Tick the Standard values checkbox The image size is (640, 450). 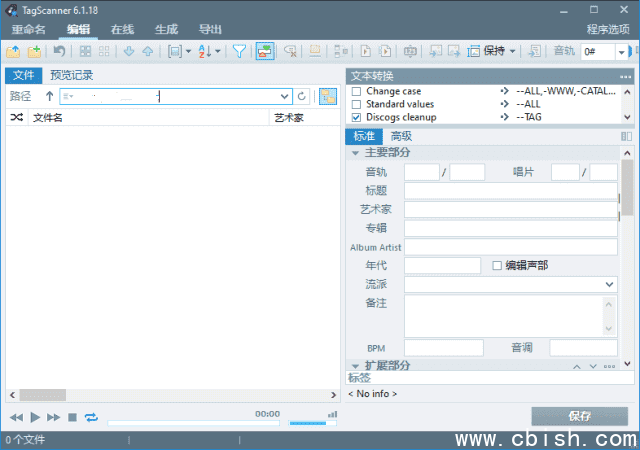(x=356, y=104)
